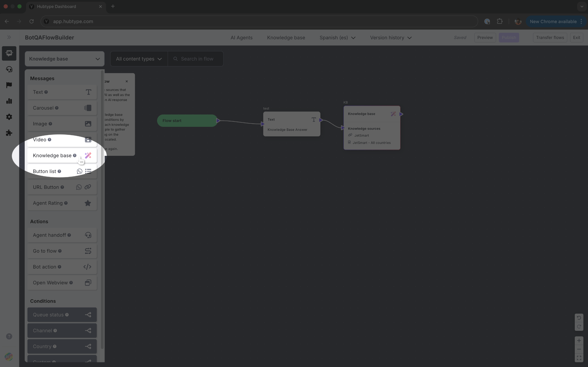Open the puzzle piece integrations icon

click(x=9, y=133)
